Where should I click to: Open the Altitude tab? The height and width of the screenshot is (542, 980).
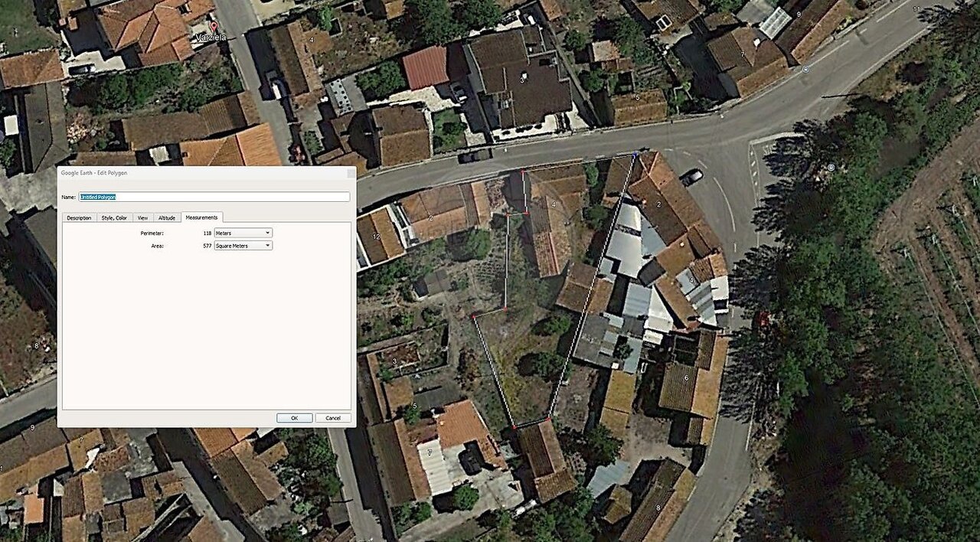click(167, 218)
